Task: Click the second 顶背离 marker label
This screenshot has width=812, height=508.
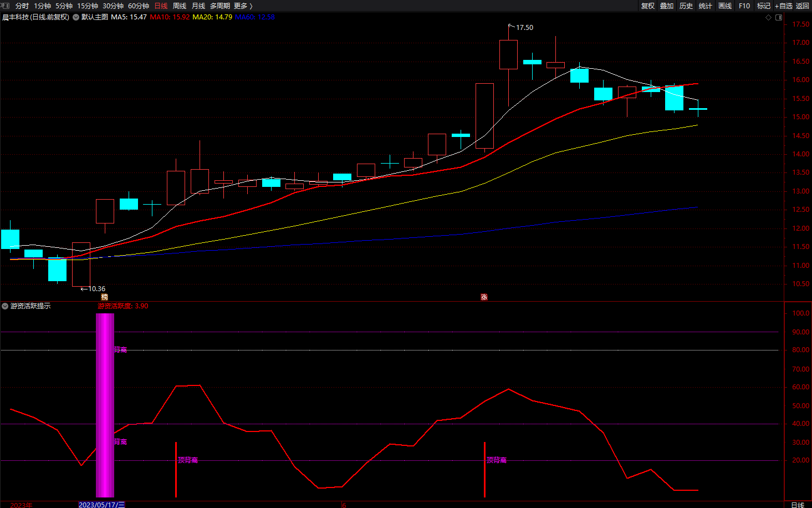Action: tap(497, 460)
